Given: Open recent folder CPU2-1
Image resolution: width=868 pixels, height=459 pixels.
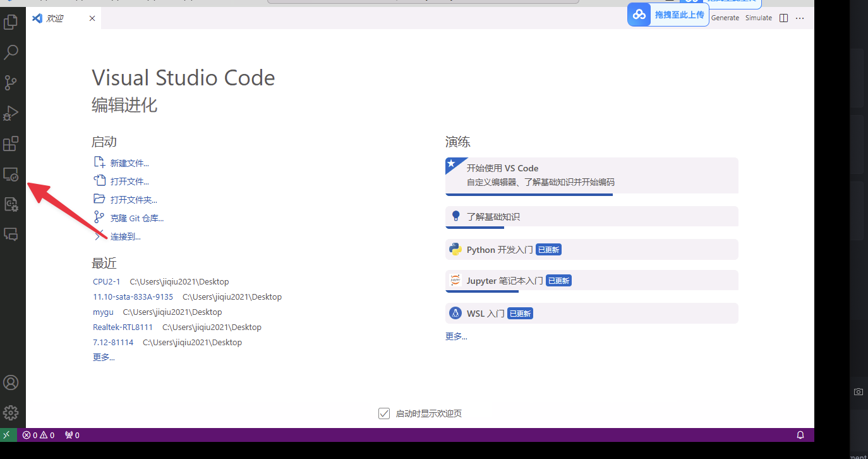Looking at the screenshot, I should point(106,281).
